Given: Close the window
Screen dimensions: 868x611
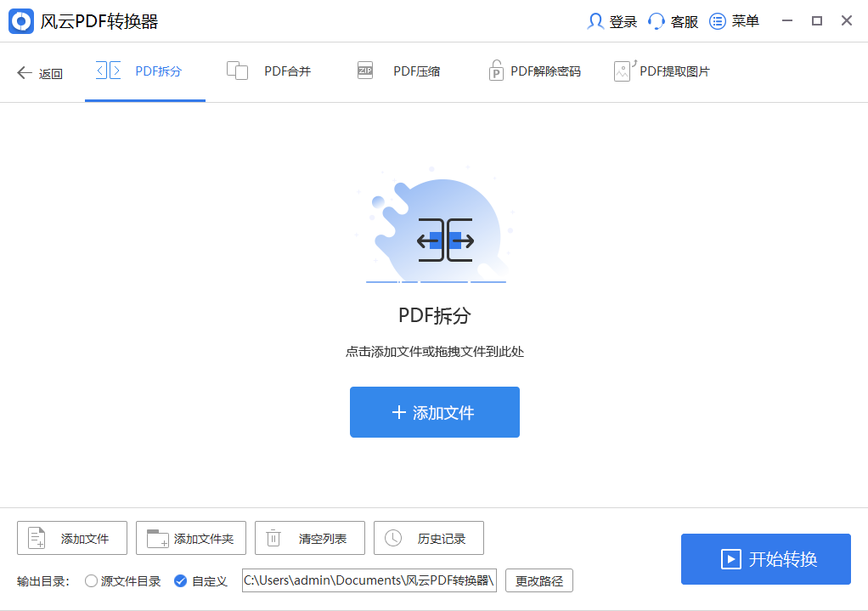Looking at the screenshot, I should coord(847,21).
